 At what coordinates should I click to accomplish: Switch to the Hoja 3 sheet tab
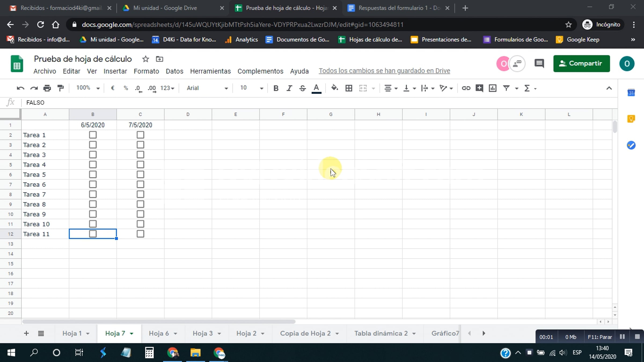(203, 333)
